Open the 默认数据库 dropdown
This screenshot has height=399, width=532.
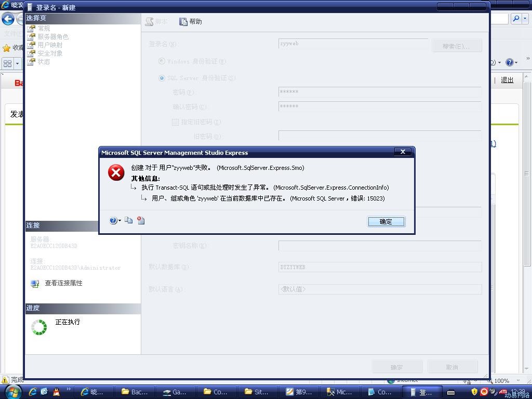coord(380,267)
